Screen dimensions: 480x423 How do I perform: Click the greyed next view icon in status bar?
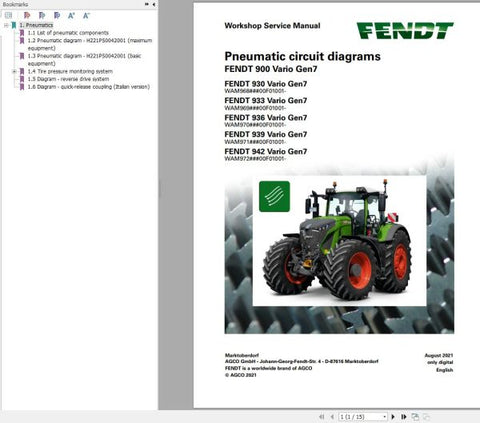pos(426,417)
